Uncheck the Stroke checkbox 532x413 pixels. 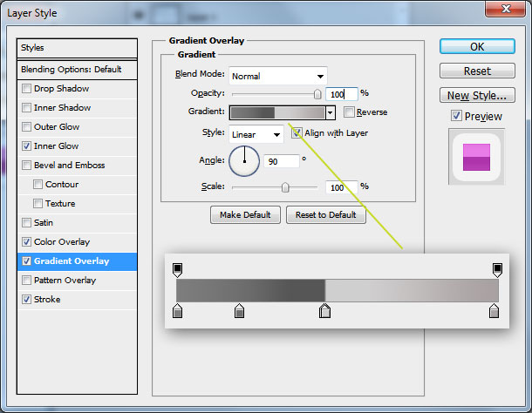(26, 300)
